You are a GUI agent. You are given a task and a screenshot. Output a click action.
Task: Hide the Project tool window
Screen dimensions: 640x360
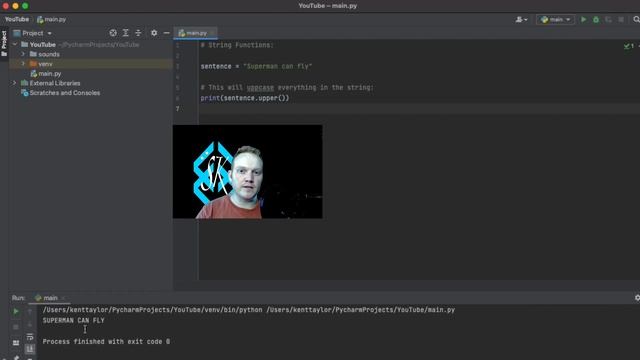pos(167,33)
